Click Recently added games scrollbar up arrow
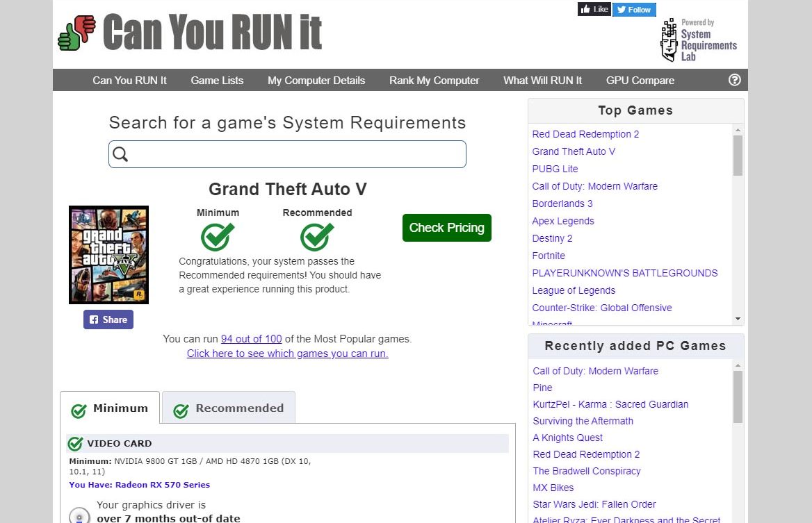This screenshot has height=523, width=812. pos(738,366)
